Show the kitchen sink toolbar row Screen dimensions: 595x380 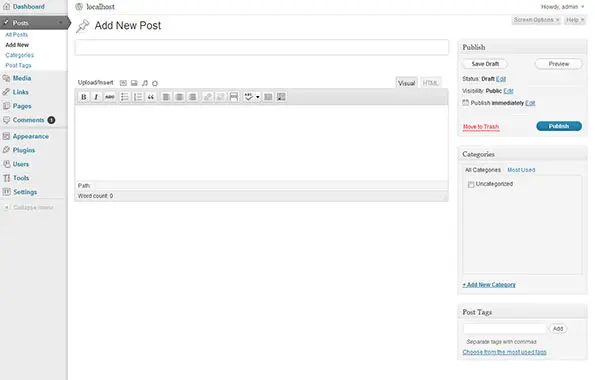[281, 97]
